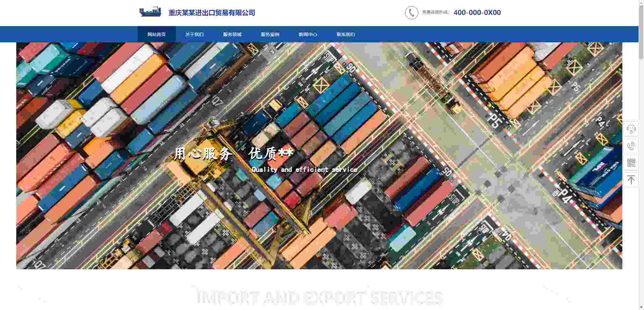
Task: Open the 网站首页 nav tab
Action: [156, 34]
